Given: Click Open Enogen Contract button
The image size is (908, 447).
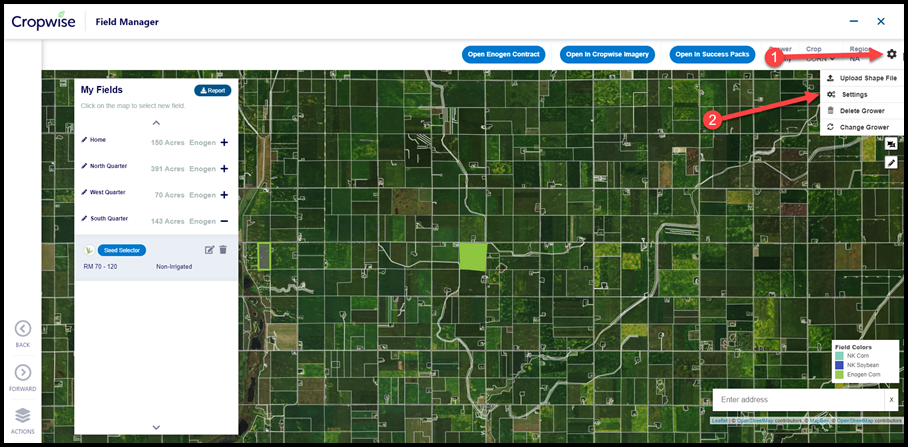Looking at the screenshot, I should point(504,54).
